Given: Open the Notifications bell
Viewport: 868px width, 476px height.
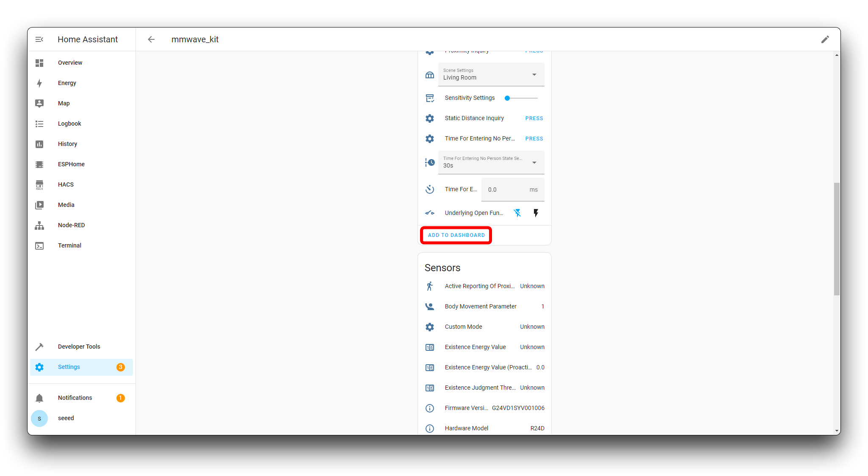Looking at the screenshot, I should (x=39, y=398).
